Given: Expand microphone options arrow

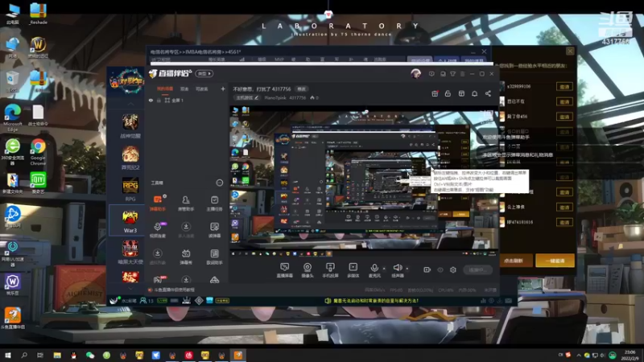Looking at the screenshot, I should pyautogui.click(x=384, y=269).
